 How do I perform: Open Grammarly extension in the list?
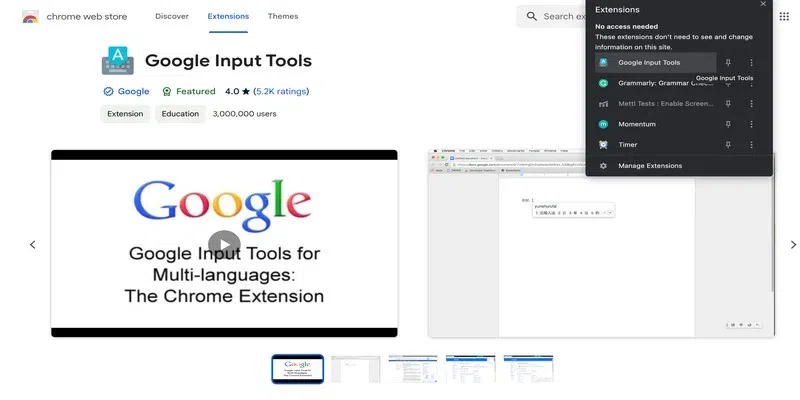coord(656,83)
